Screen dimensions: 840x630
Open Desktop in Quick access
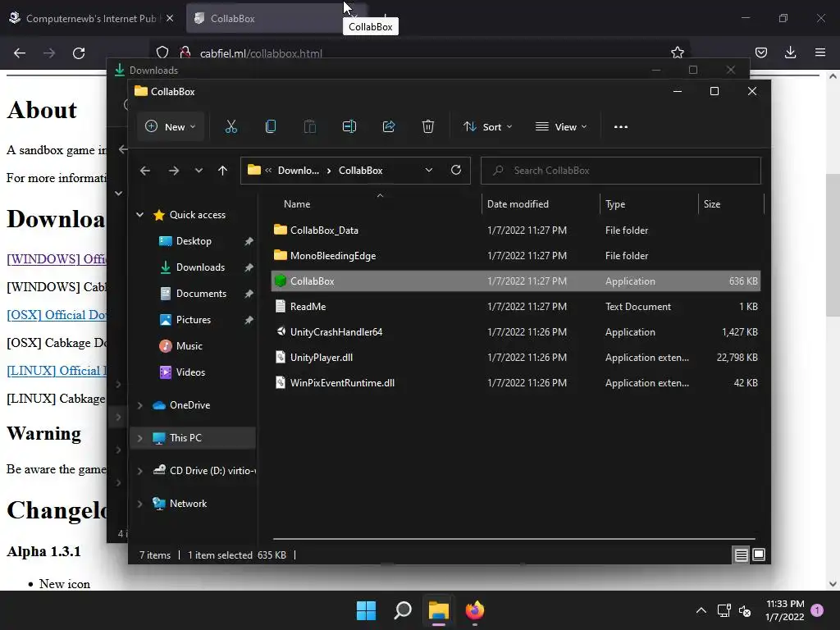pos(194,241)
